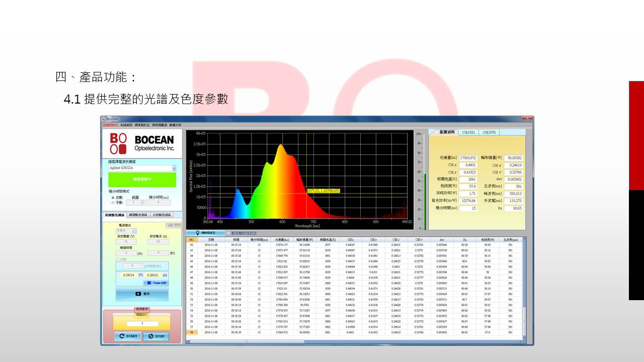Viewport: 644px width, 362px height.
Task: Switch to the CIE1976 tab
Action: point(489,132)
